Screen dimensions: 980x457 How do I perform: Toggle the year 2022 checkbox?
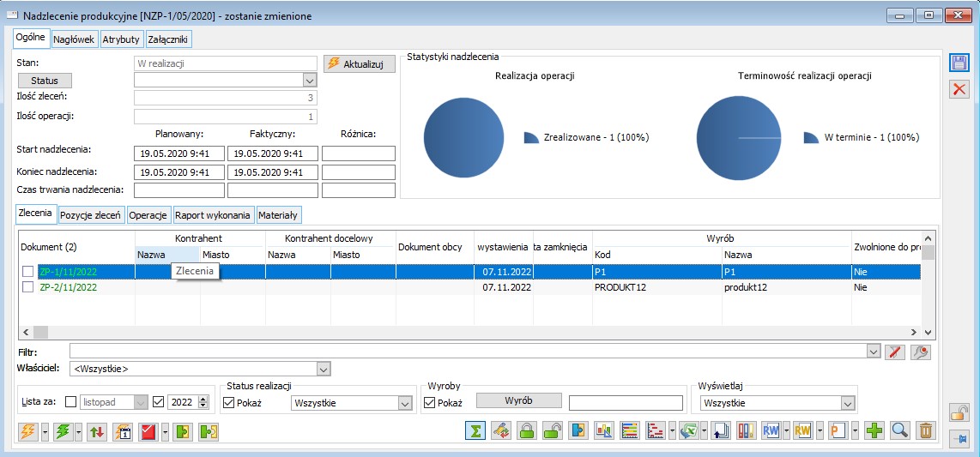pos(157,402)
